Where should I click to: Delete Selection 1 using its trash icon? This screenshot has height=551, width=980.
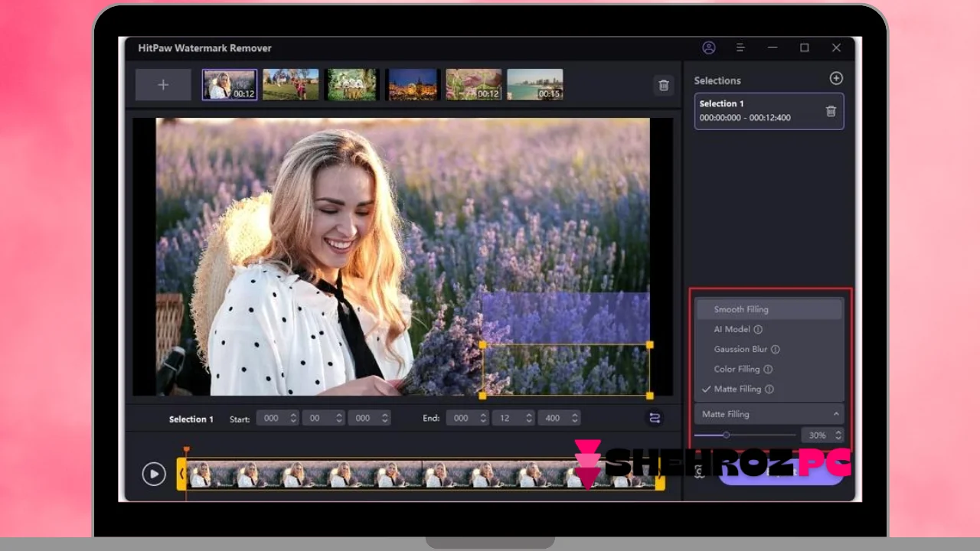click(831, 111)
